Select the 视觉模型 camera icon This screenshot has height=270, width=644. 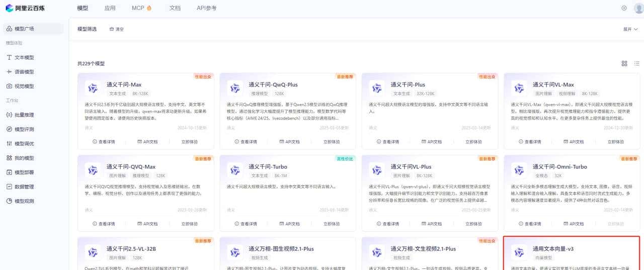coord(10,86)
